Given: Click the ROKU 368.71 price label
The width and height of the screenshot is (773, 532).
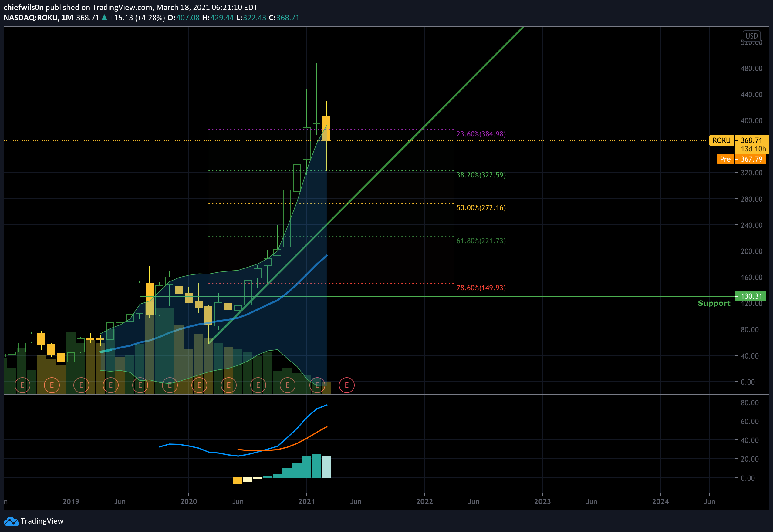Looking at the screenshot, I should click(739, 140).
